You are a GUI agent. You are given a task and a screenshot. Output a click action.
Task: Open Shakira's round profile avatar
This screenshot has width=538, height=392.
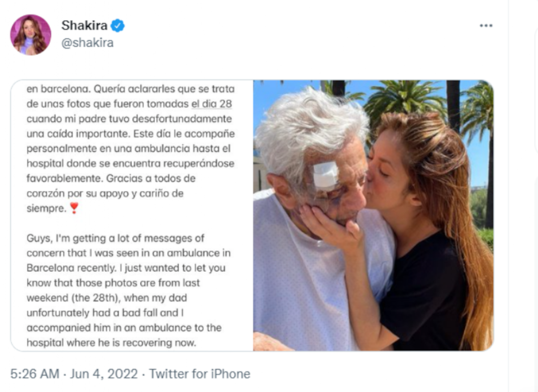(30, 34)
